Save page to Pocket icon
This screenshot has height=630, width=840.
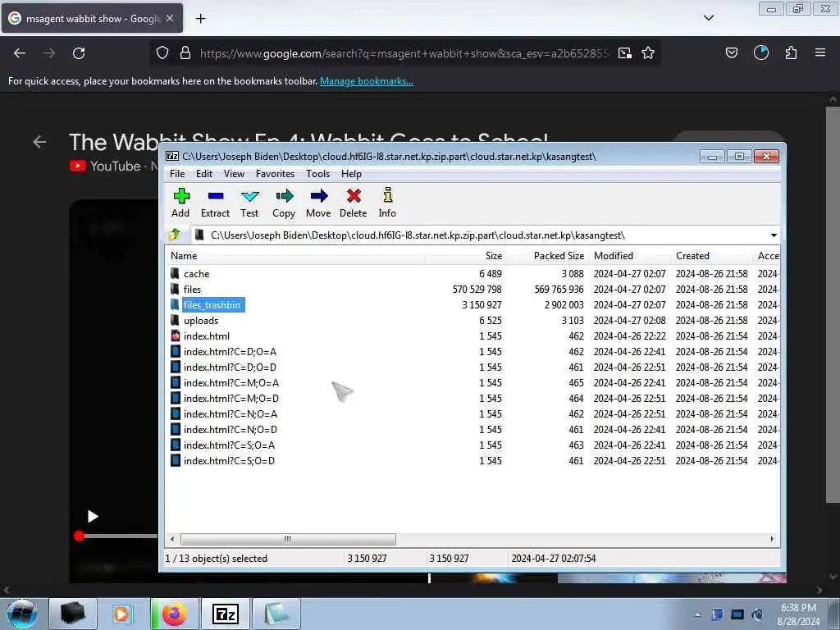732,52
